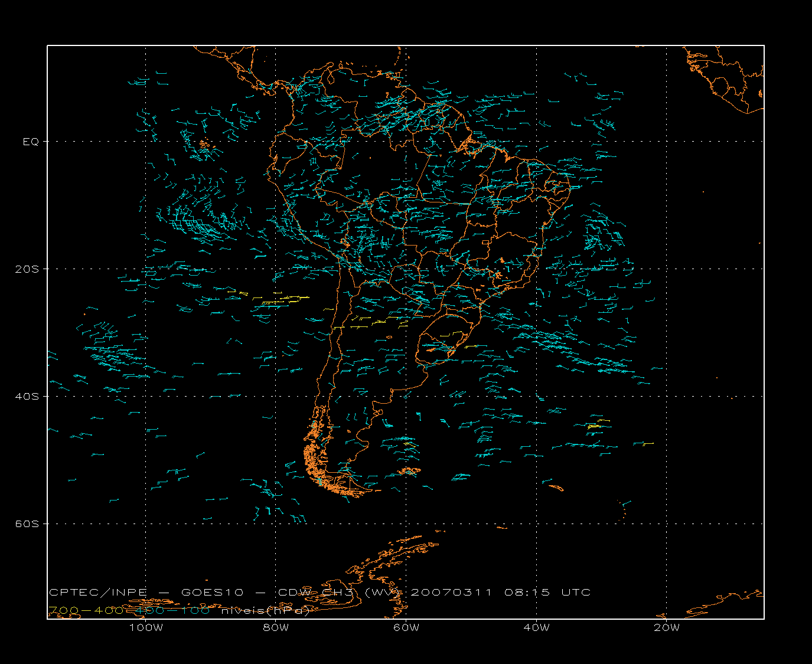Click the 20070311 date text
The width and height of the screenshot is (812, 664).
point(451,593)
